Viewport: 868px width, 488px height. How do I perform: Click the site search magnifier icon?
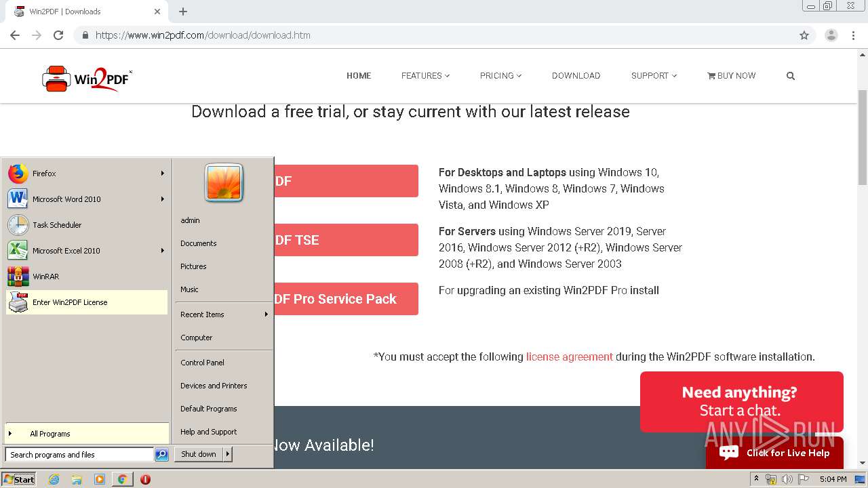(790, 76)
